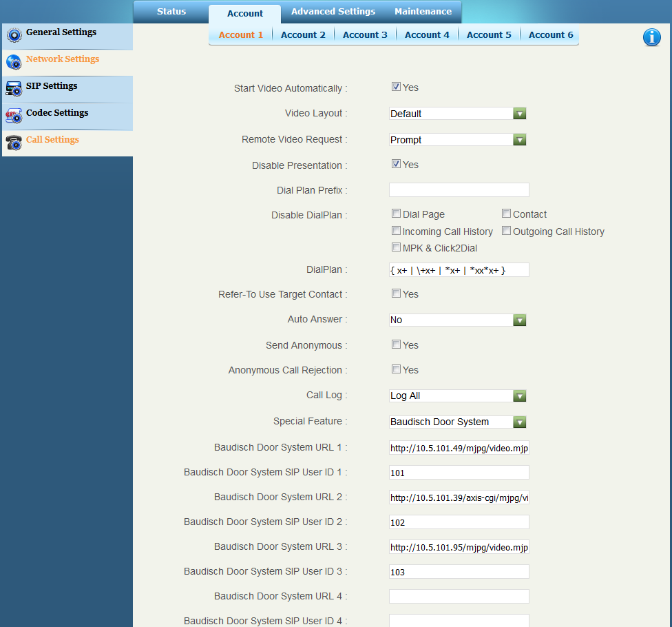Switch to the Advanced Settings tab
The height and width of the screenshot is (627, 672).
[x=333, y=12]
